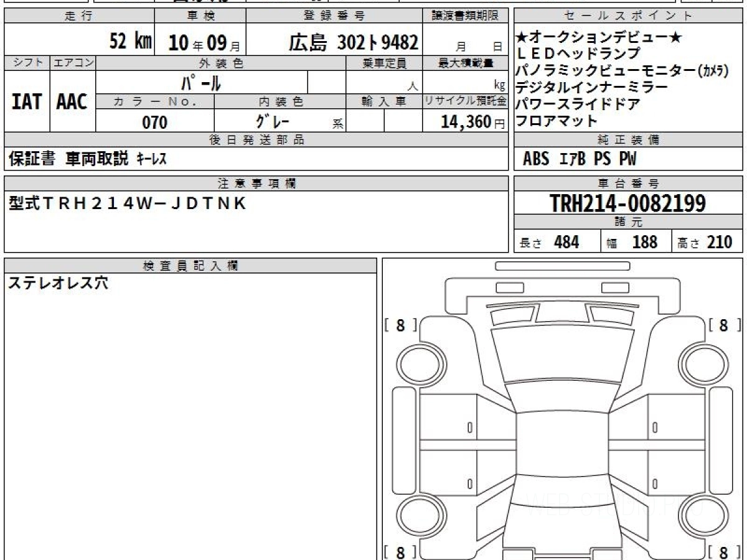Click the LEDヘッドランプ sales point
This screenshot has height=560, width=747.
[578, 55]
